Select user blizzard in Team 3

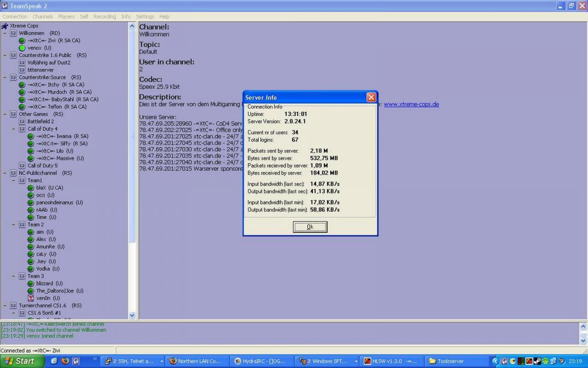tap(49, 283)
